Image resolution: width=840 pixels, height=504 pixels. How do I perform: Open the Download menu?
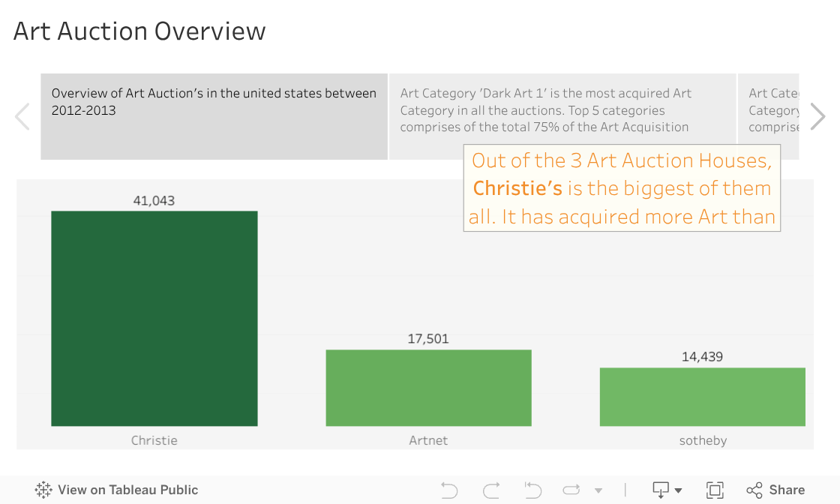(667, 490)
